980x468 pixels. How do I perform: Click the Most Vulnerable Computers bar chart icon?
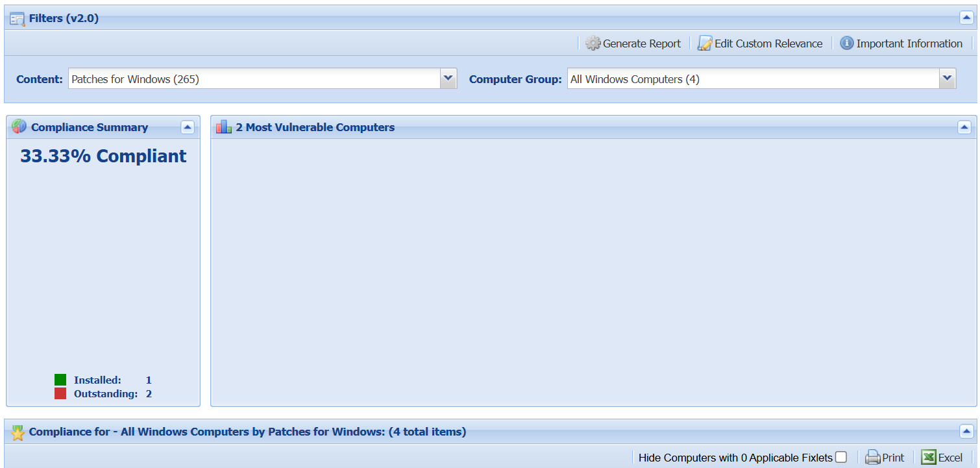[x=224, y=127]
